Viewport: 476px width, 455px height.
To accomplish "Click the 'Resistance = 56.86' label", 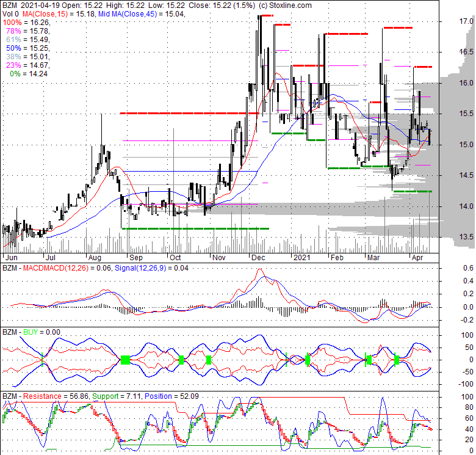I will click(x=56, y=396).
